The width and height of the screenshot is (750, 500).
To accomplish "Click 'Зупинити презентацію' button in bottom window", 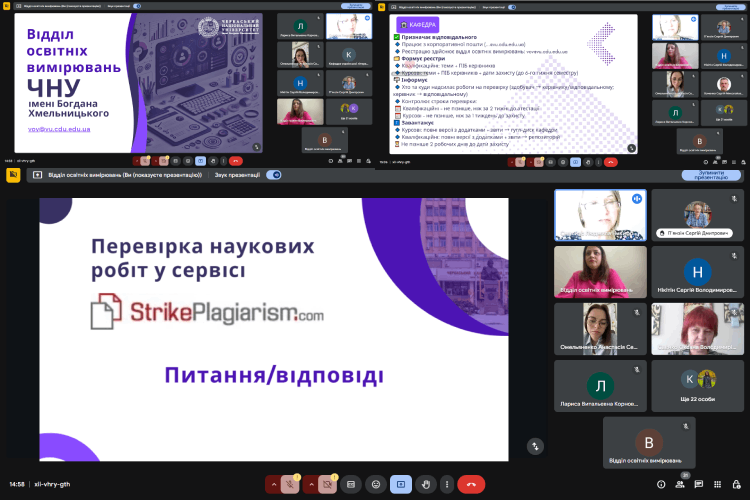I will [711, 175].
